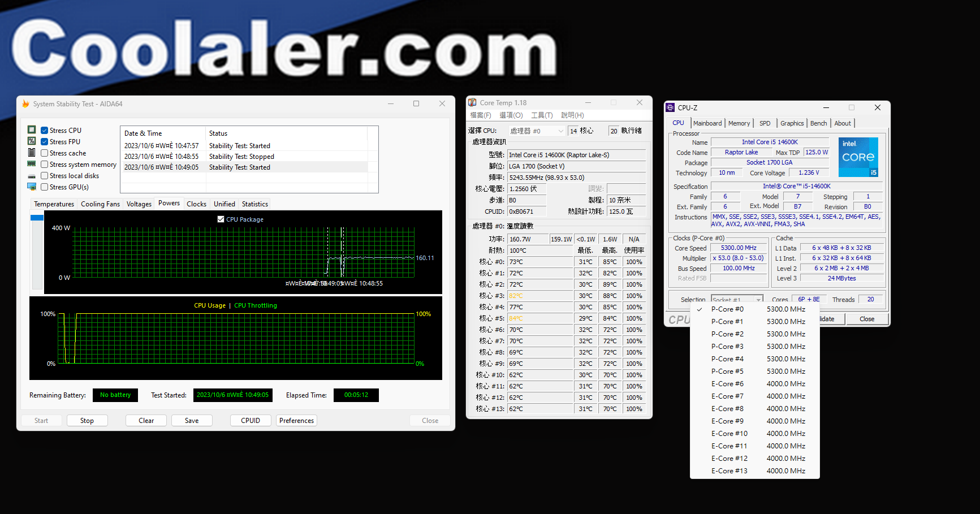Open the SPD tab in CPU-Z
The image size is (980, 514).
[765, 123]
